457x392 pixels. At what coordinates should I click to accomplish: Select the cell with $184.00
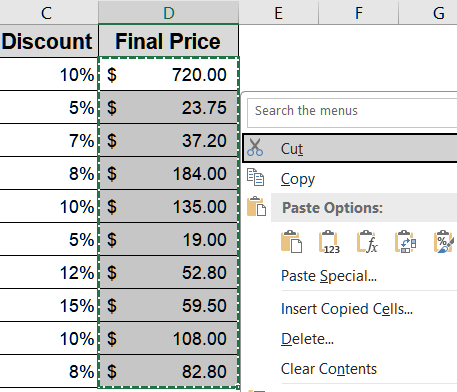point(168,173)
